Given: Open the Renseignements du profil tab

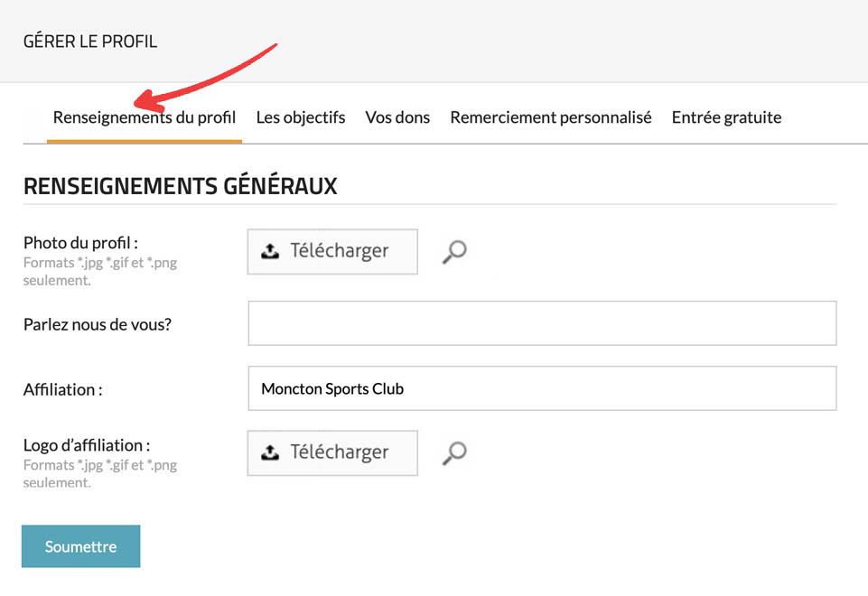Looking at the screenshot, I should point(145,117).
